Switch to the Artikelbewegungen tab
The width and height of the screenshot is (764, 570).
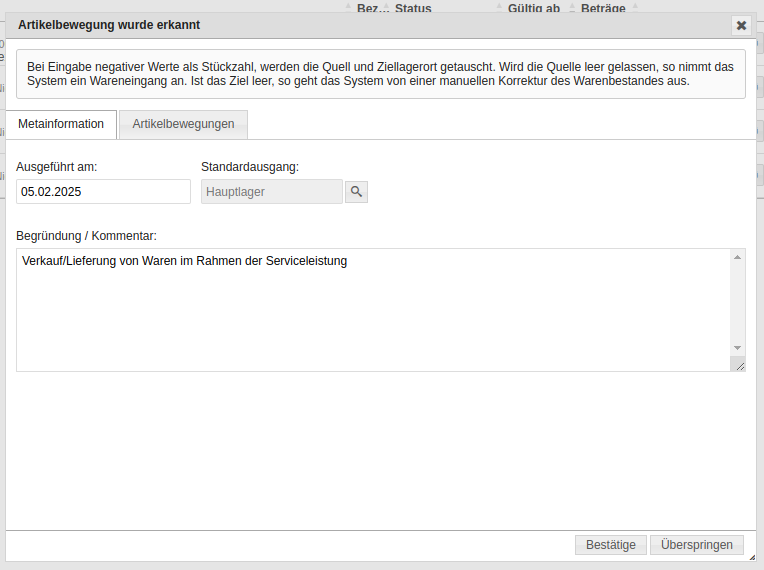click(x=183, y=124)
